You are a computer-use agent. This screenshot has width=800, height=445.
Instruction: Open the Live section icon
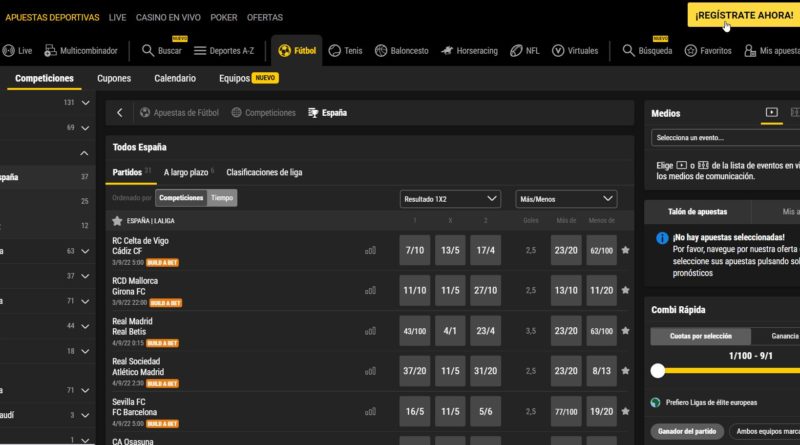pyautogui.click(x=8, y=51)
